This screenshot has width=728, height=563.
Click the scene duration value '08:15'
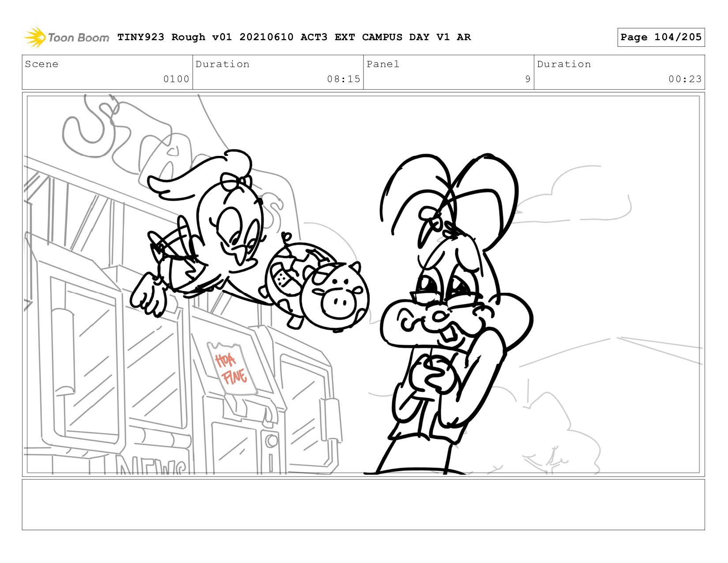[x=344, y=79]
